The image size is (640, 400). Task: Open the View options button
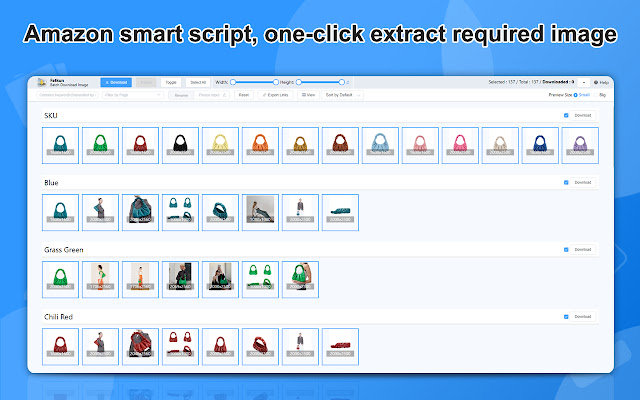coord(309,95)
